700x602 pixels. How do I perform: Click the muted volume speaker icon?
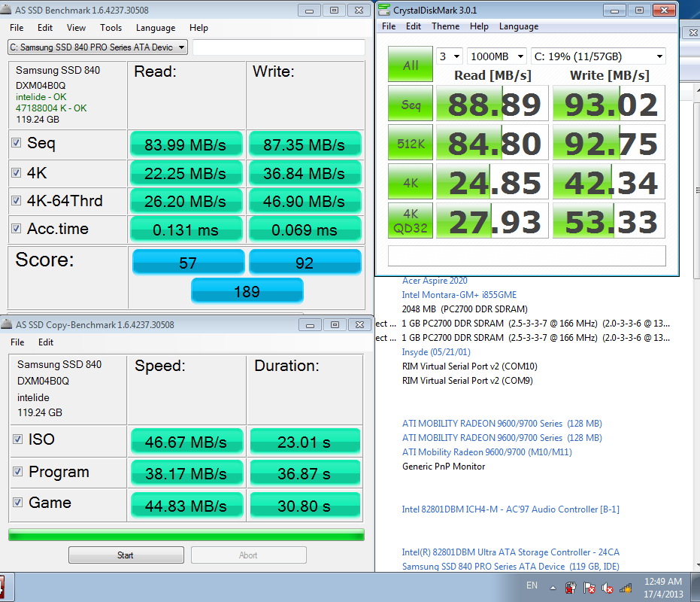(608, 588)
